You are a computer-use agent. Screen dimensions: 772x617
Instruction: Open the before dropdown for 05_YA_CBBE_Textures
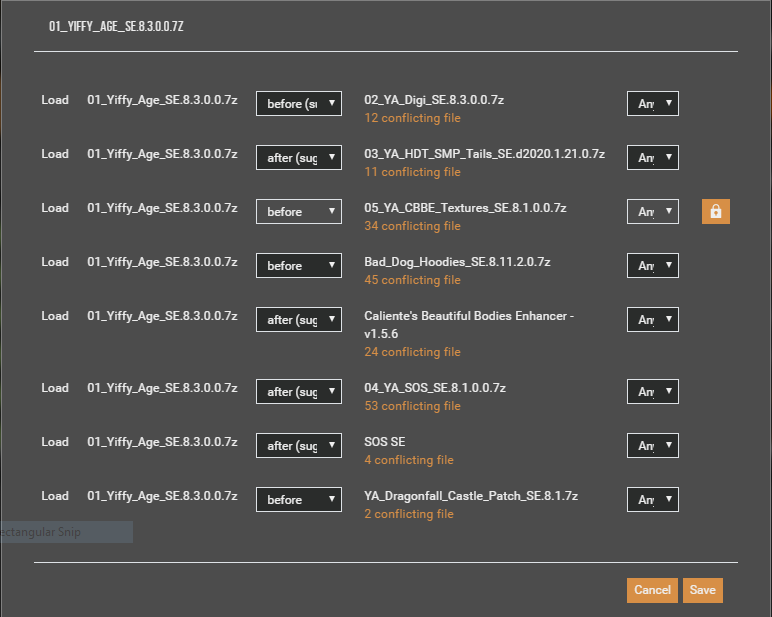[x=298, y=211]
